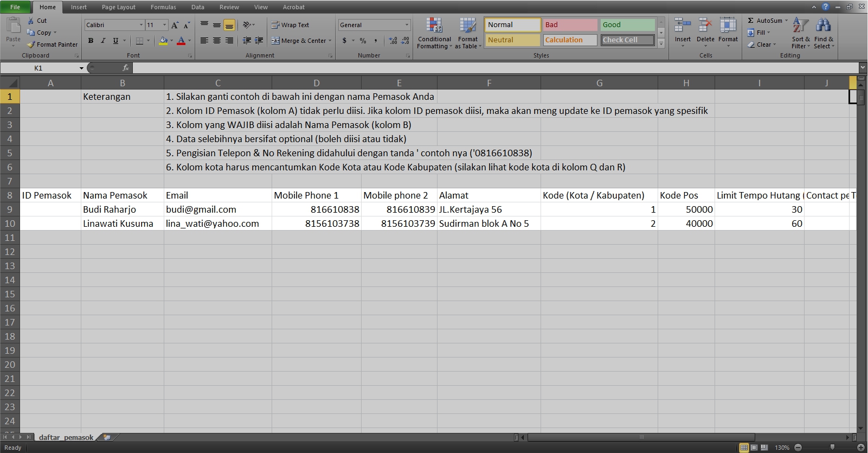
Task: Toggle italic formatting
Action: 103,41
